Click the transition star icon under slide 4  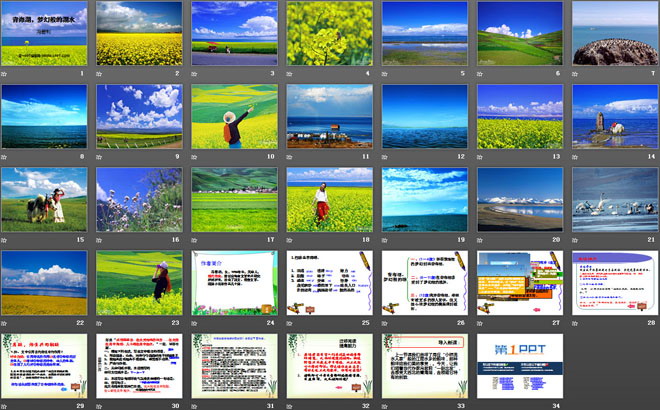pos(290,73)
